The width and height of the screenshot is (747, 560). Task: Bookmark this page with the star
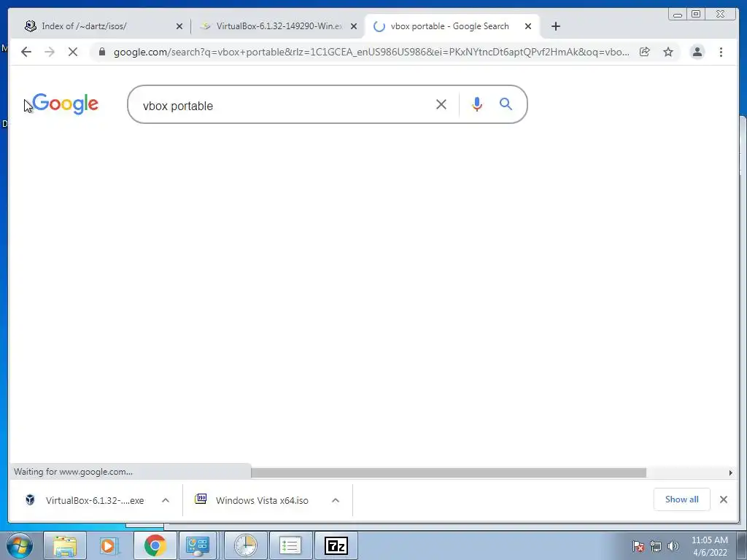[x=668, y=52]
